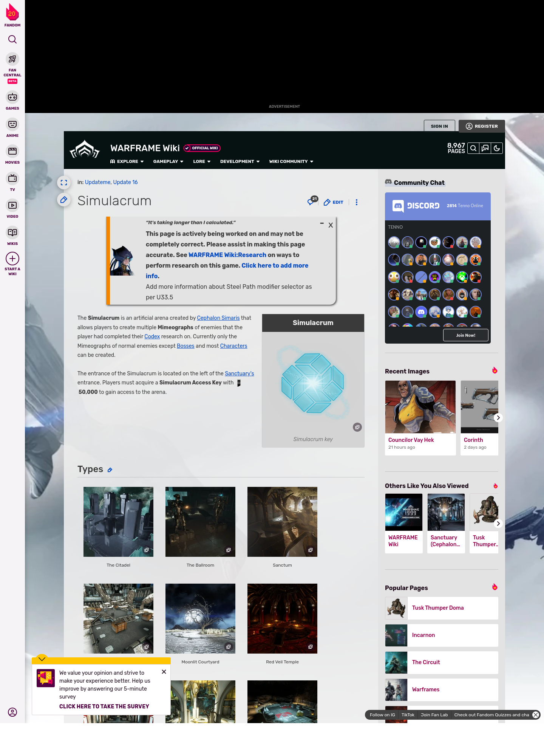This screenshot has height=756, width=544.
Task: Click here to take the survey
Action: coord(104,706)
